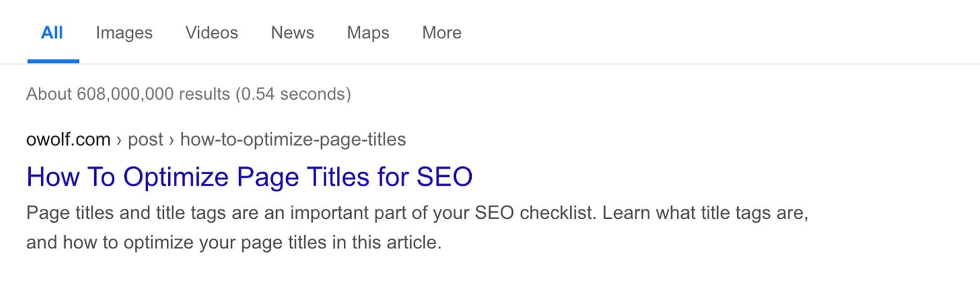Click the first line of the result snippet
This screenshot has height=281, width=980.
click(x=417, y=213)
